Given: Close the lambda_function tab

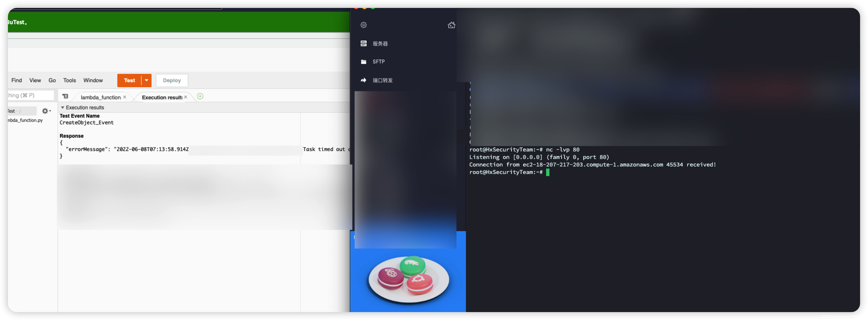Looking at the screenshot, I should 125,97.
